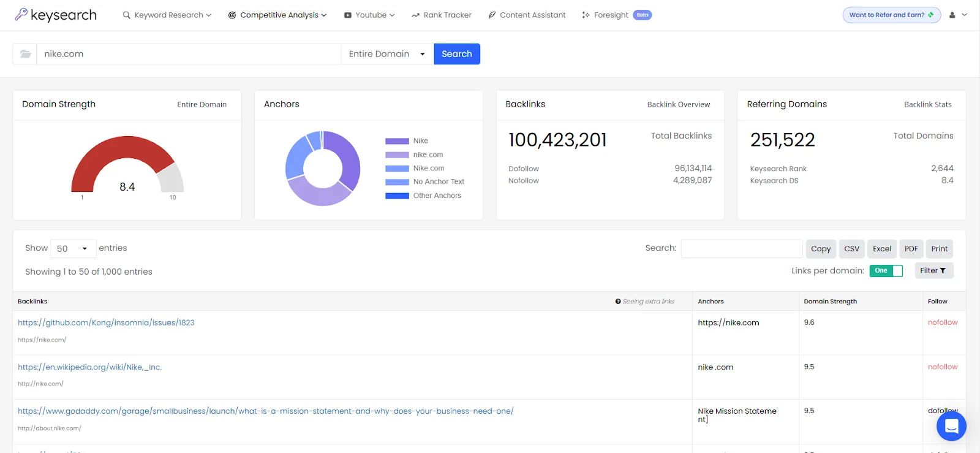Click the Anchors donut chart
Image resolution: width=980 pixels, height=453 pixels.
tap(323, 168)
